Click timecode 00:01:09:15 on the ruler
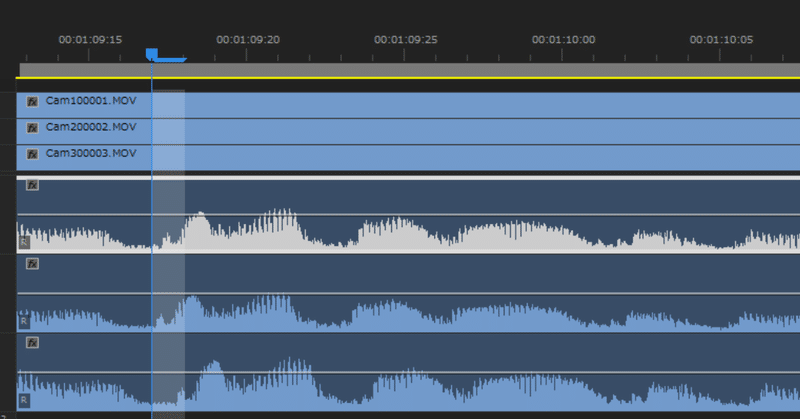The image size is (800, 419). click(x=90, y=40)
